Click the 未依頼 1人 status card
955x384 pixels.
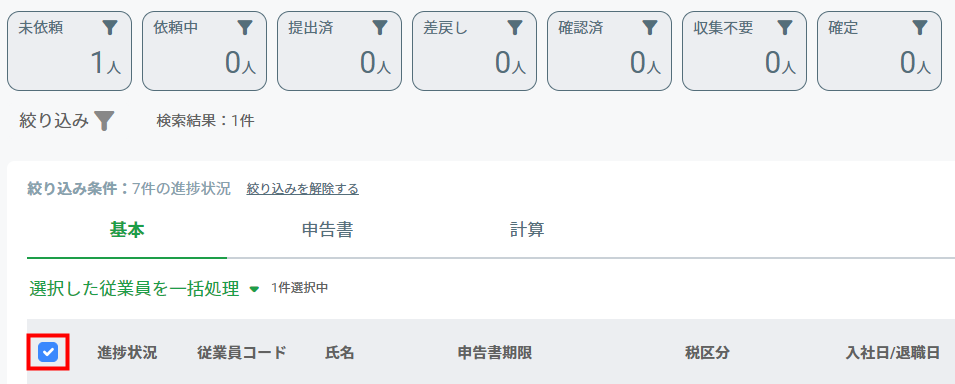[x=69, y=51]
